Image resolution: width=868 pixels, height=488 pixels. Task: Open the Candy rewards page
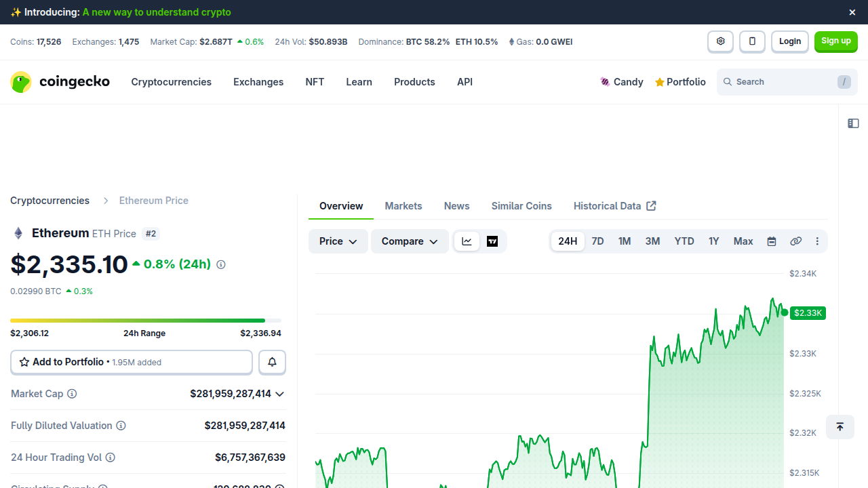click(621, 81)
